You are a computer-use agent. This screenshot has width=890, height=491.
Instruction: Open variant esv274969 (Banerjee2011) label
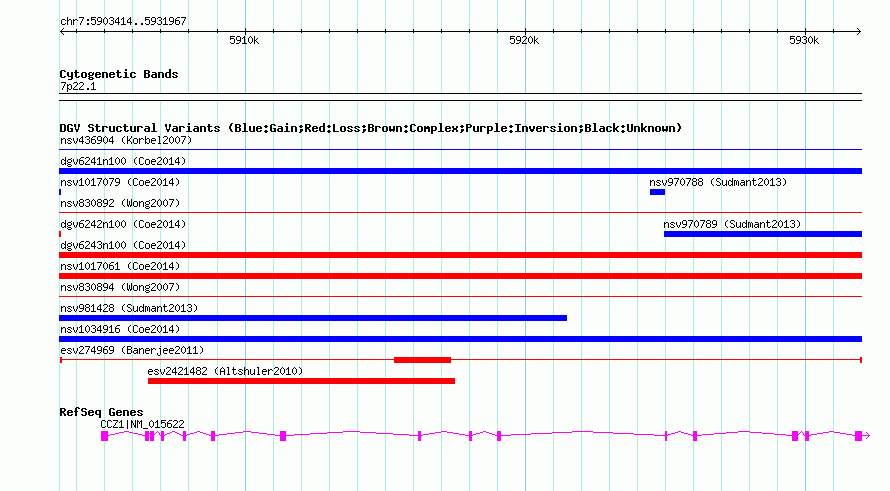[132, 350]
